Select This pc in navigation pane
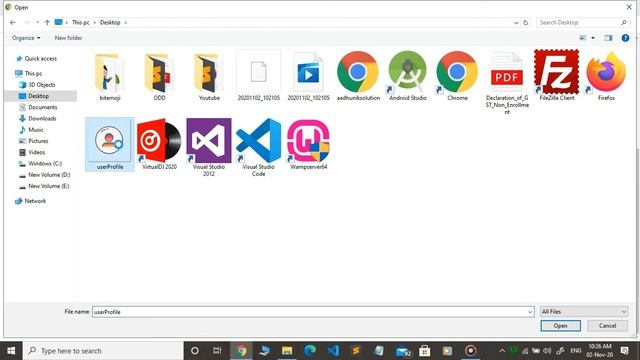The image size is (640, 360). pyautogui.click(x=33, y=73)
